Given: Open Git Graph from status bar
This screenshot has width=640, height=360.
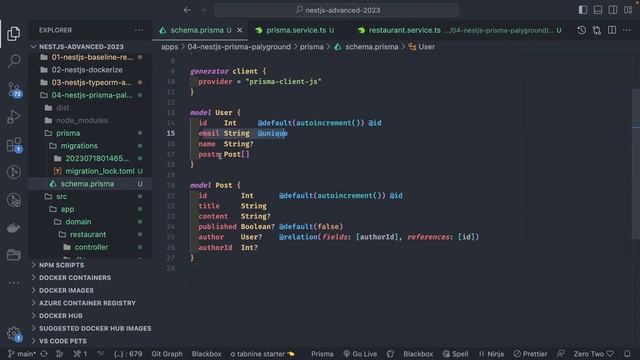Looking at the screenshot, I should [x=167, y=354].
